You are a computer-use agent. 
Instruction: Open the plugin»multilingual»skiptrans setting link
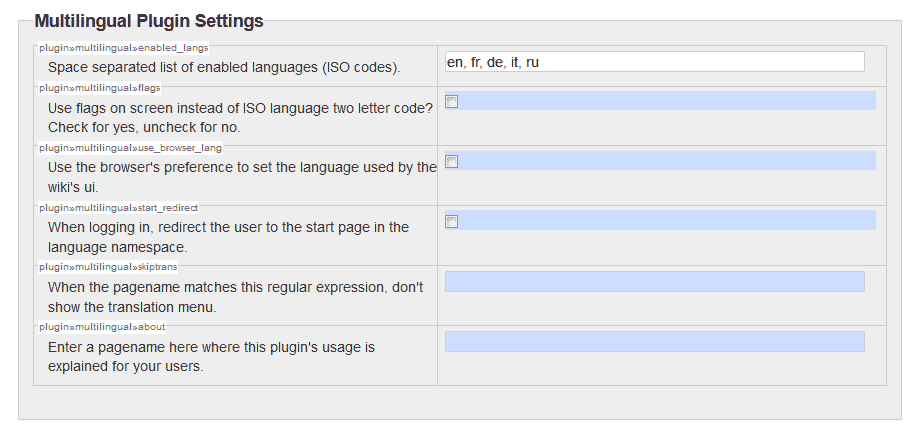coord(108,267)
